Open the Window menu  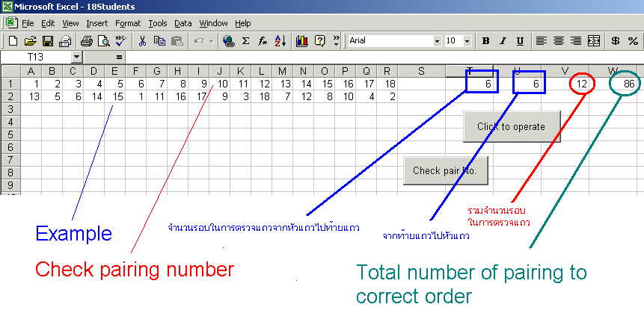coord(214,23)
